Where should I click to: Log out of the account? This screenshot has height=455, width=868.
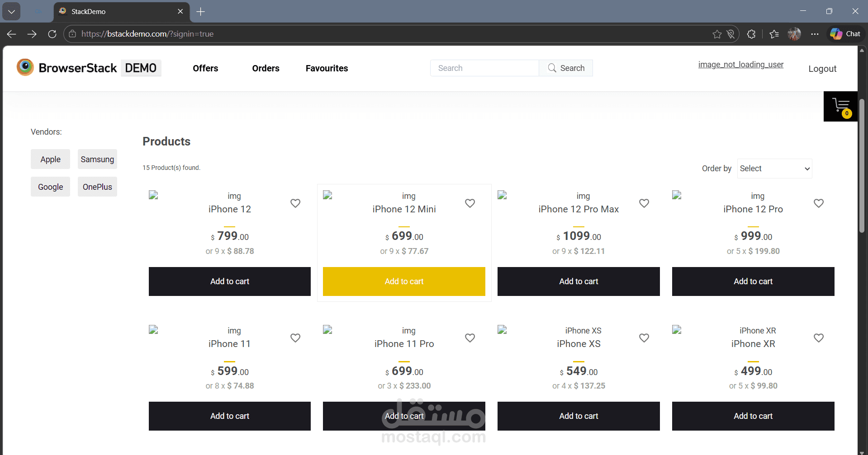822,68
